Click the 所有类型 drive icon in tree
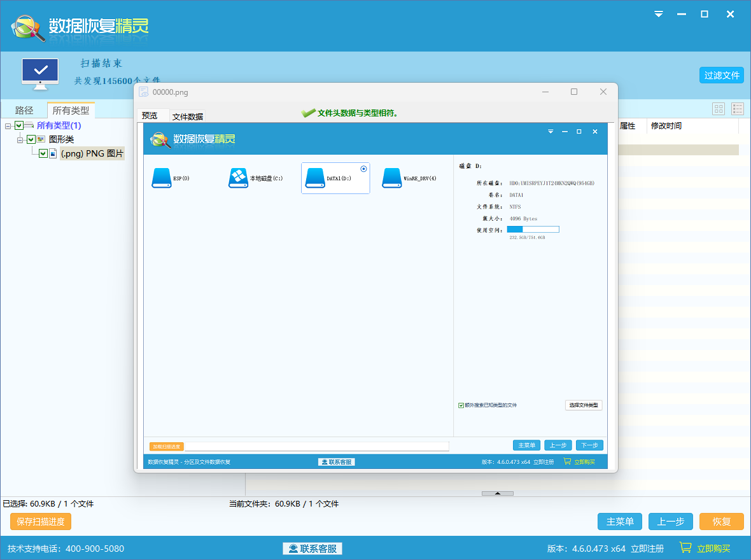The height and width of the screenshot is (560, 751). coord(29,125)
